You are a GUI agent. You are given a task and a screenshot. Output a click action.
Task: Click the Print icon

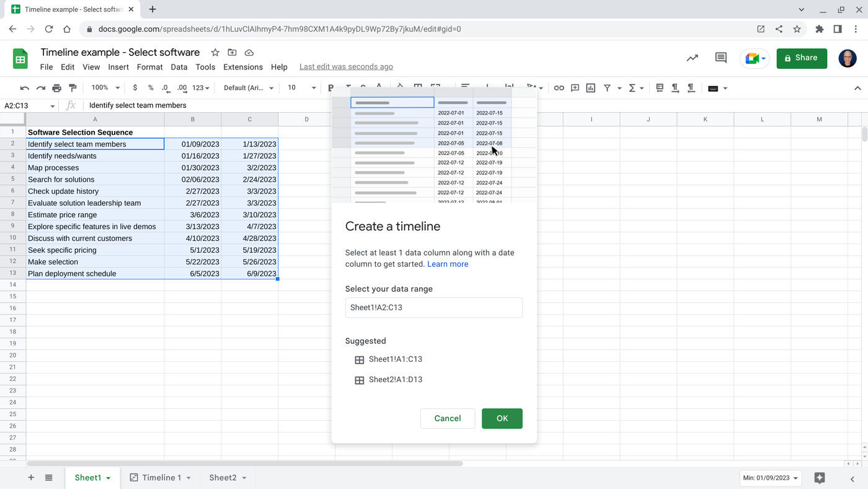56,87
